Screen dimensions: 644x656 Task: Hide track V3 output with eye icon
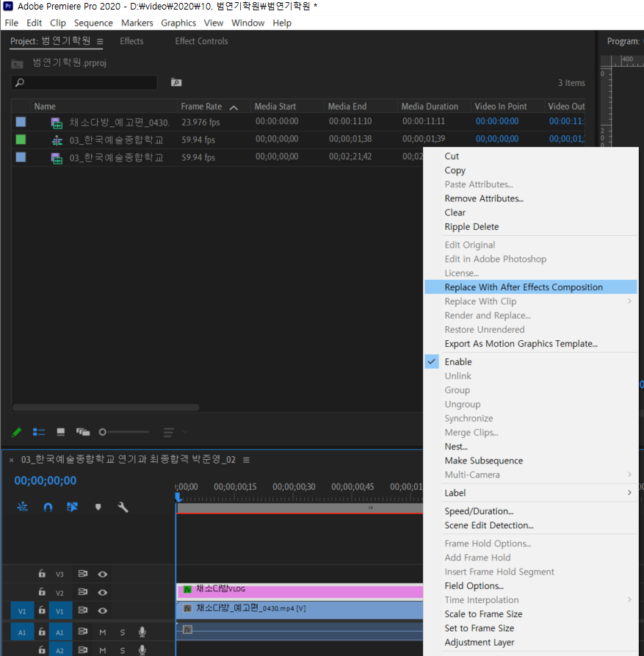coord(103,574)
